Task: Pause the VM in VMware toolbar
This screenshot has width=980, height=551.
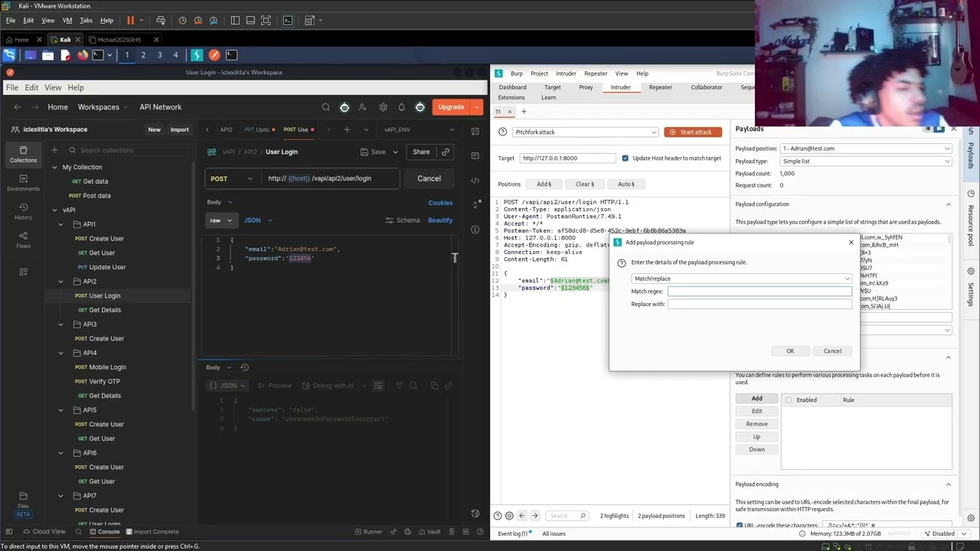Action: pyautogui.click(x=130, y=21)
